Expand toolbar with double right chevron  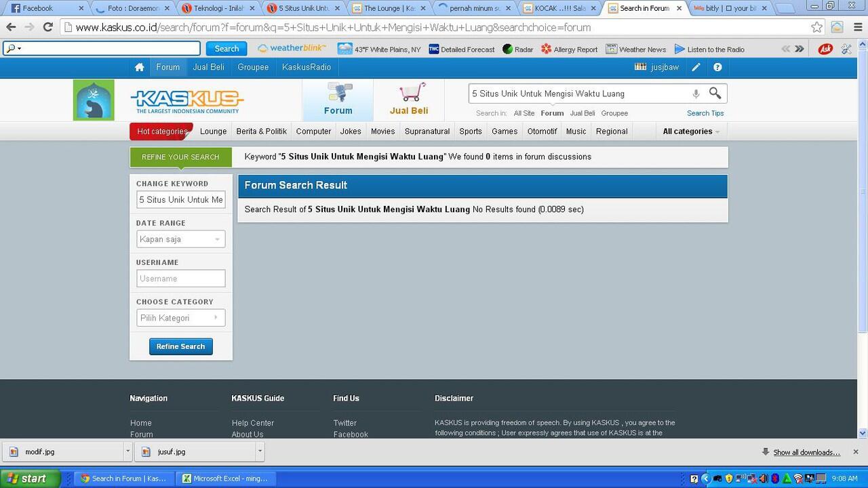[x=800, y=49]
